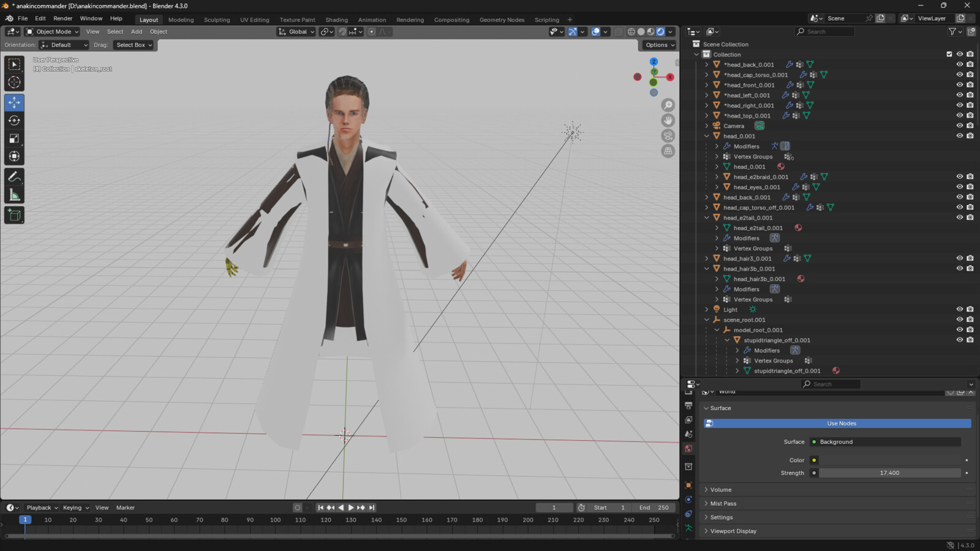Select the Select Box tool in toolbar

pos(14,64)
